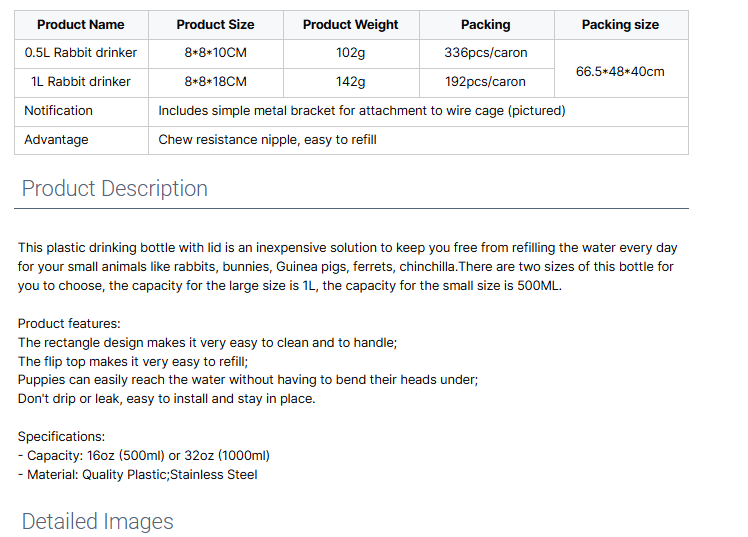Select the 1L Rabbit drinker cell

coord(81,82)
